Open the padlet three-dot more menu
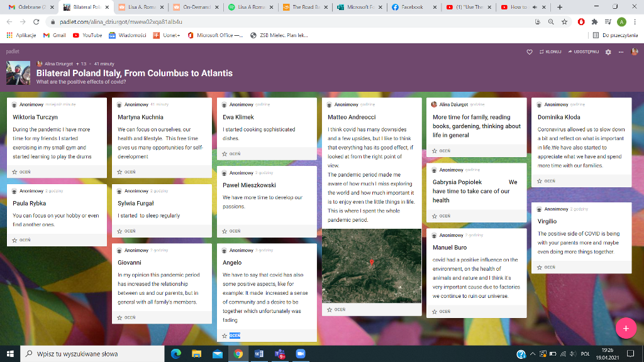The image size is (644, 362). [621, 52]
